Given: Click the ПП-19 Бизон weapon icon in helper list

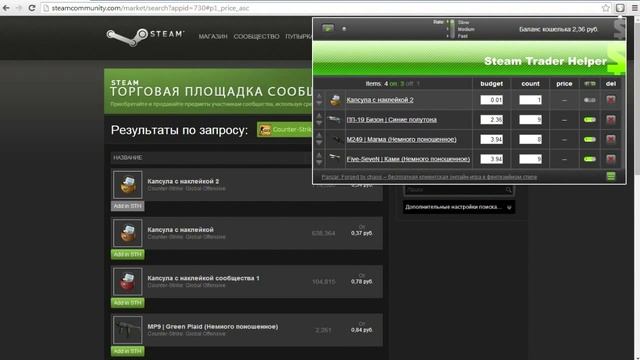Looking at the screenshot, I should [334, 119].
